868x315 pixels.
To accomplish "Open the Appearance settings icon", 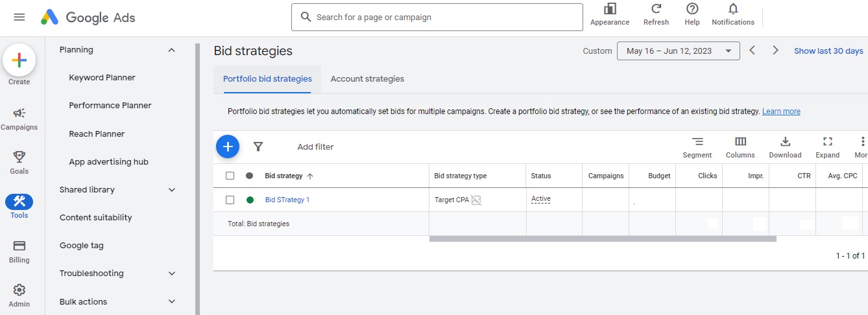I will (610, 9).
